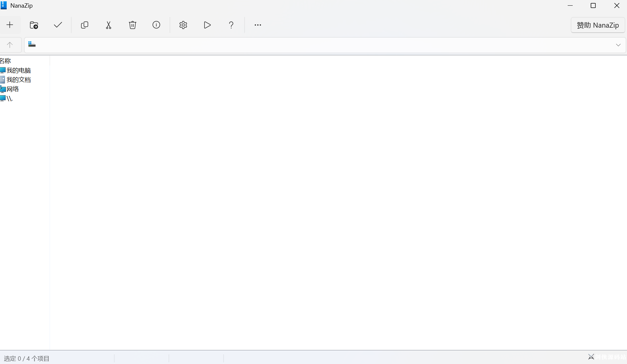
Task: Click the Test checkmark icon
Action: point(58,25)
